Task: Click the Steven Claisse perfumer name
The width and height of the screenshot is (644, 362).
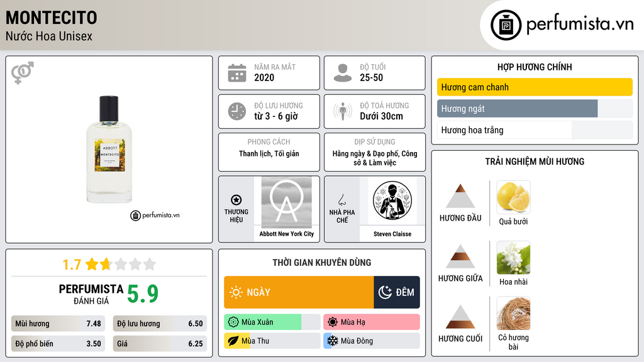Action: 392,234
